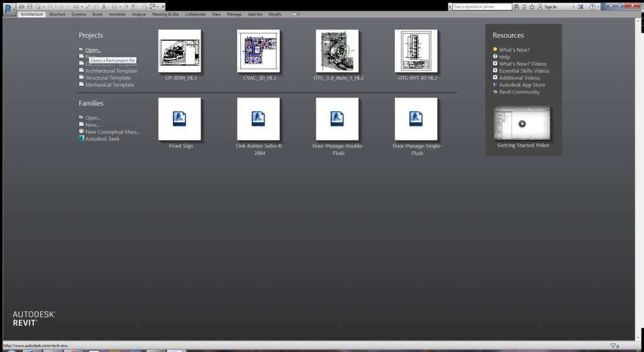This screenshot has width=644, height=352.
Task: Click the Architectural Template link
Action: [x=111, y=71]
